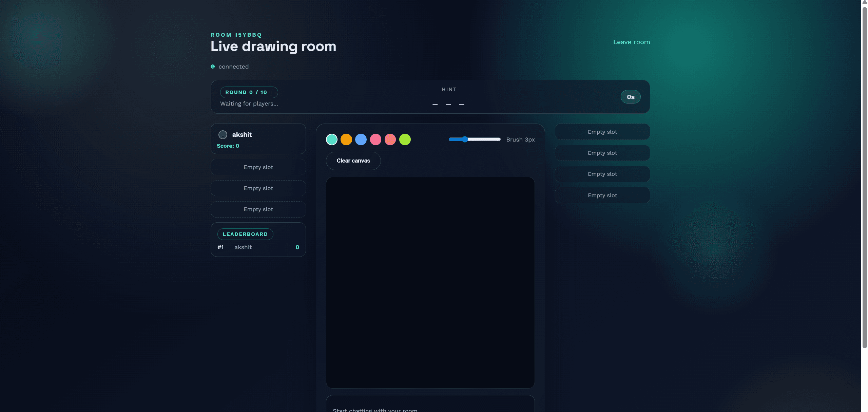Click the top right Empty slot
The width and height of the screenshot is (868, 412).
pyautogui.click(x=602, y=132)
